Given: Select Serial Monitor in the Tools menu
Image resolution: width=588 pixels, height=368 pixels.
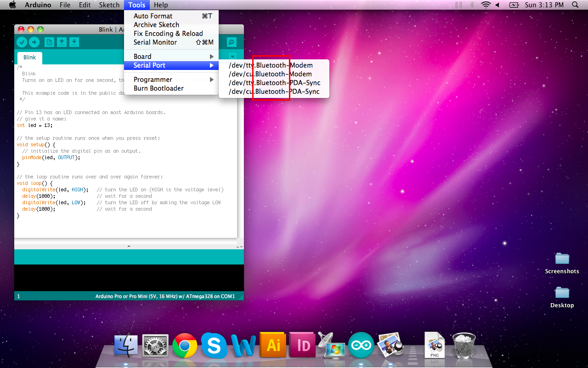Looking at the screenshot, I should pos(171,42).
